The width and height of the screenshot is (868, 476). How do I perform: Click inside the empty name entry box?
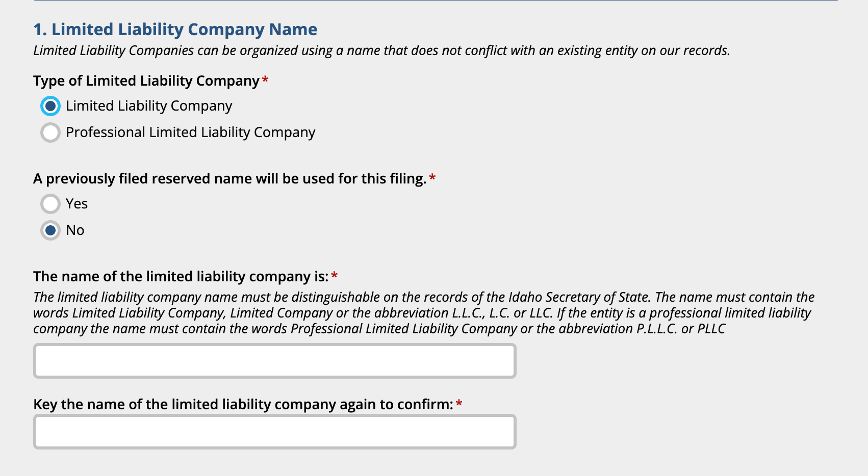[274, 360]
